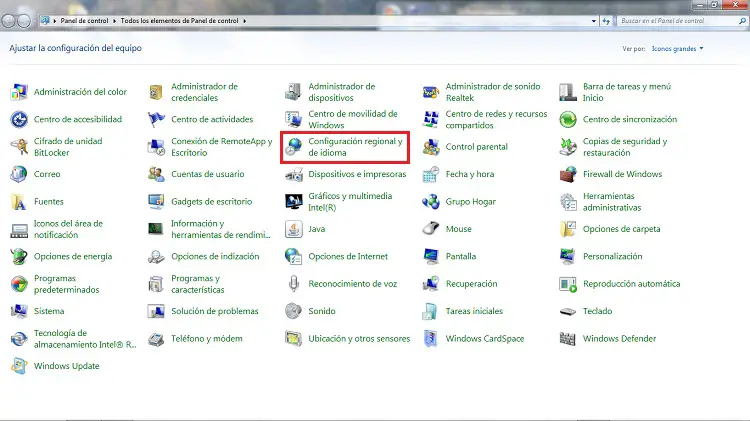Open the Windows CardSpace link
The width and height of the screenshot is (750, 421).
(x=485, y=339)
